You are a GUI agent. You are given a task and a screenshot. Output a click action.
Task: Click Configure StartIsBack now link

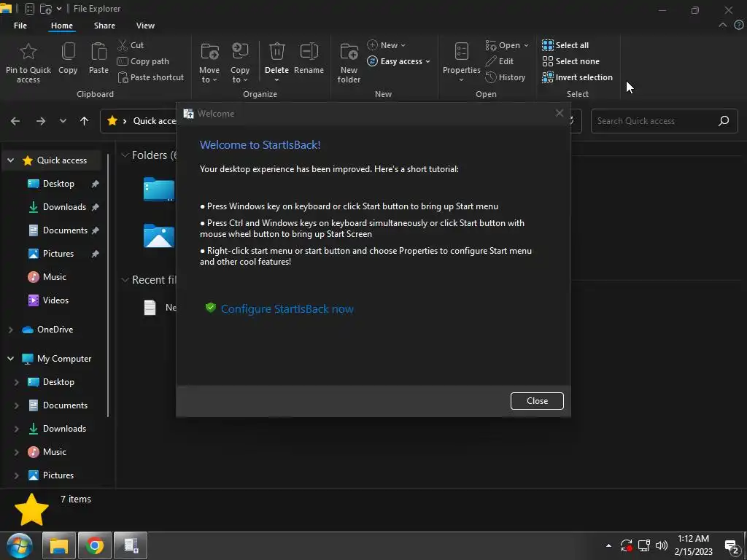[287, 309]
